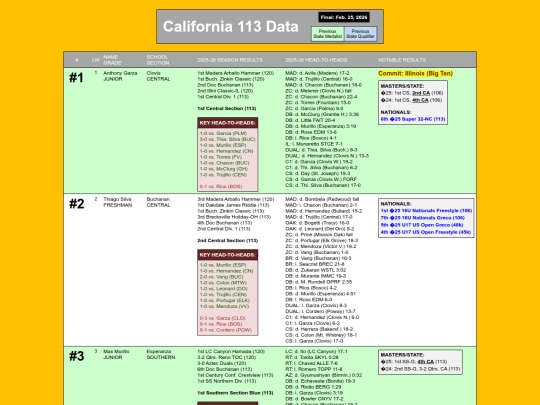Screen dimensions: 540x405
Task: Click '1-0 vs. McClurg (GH)' entry
Action: [x=224, y=169]
